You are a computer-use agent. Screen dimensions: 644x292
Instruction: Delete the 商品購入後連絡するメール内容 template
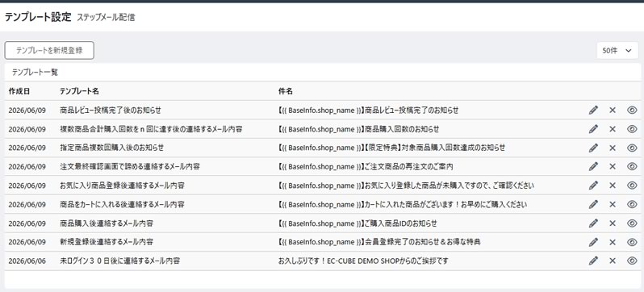[613, 223]
